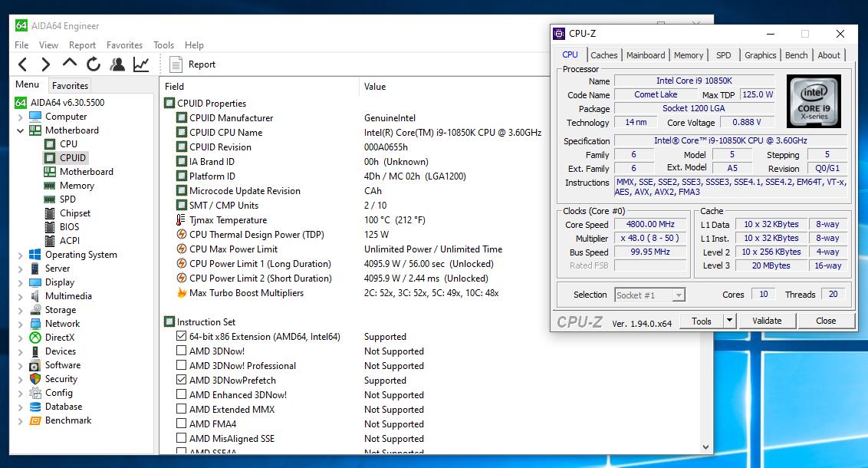The height and width of the screenshot is (468, 868).
Task: Expand the Server tree node
Action: 21,269
